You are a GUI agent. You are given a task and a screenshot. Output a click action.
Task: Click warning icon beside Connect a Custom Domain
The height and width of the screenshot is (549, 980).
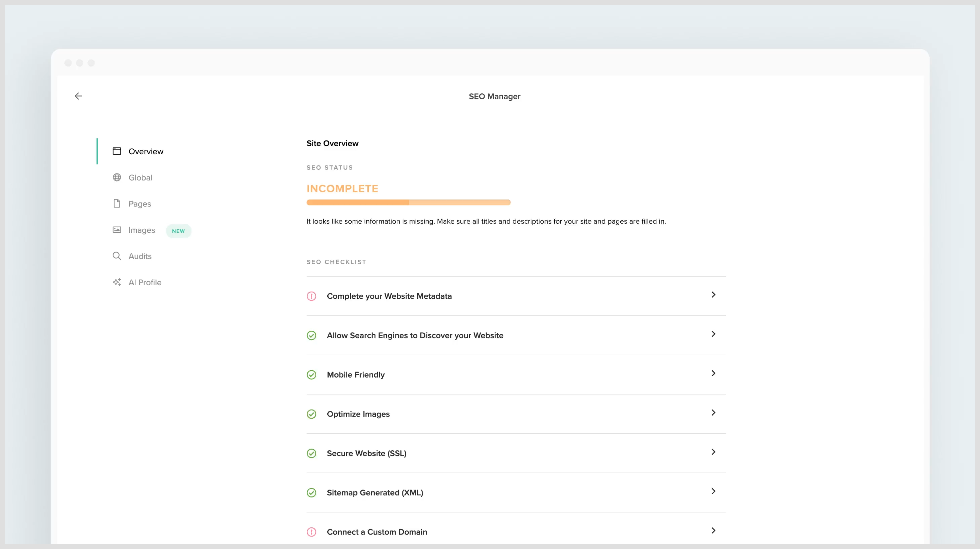click(x=312, y=532)
